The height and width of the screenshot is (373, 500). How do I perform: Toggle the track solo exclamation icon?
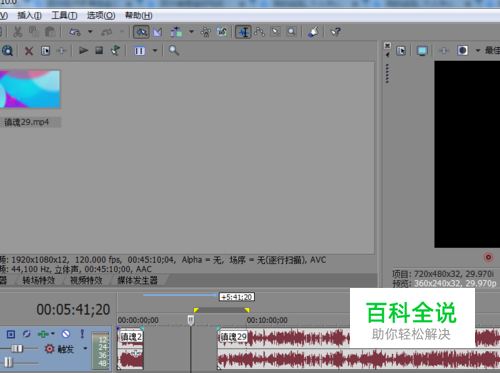coord(82,333)
